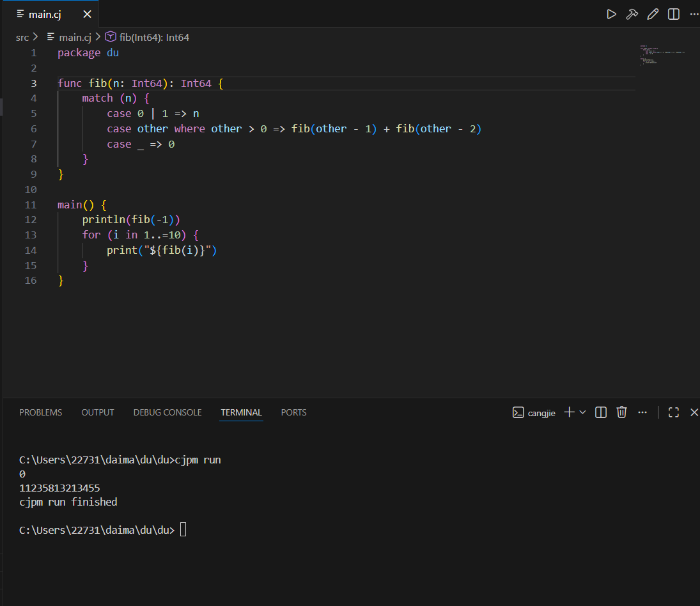
Task: Click the terminal shell icon beside cangjie
Action: click(518, 412)
